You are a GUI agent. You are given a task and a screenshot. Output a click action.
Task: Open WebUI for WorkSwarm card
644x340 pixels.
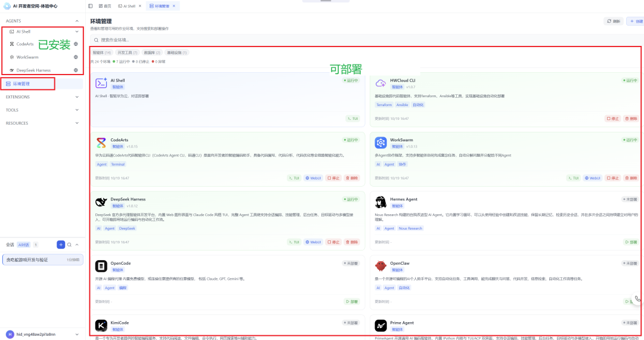[592, 178]
